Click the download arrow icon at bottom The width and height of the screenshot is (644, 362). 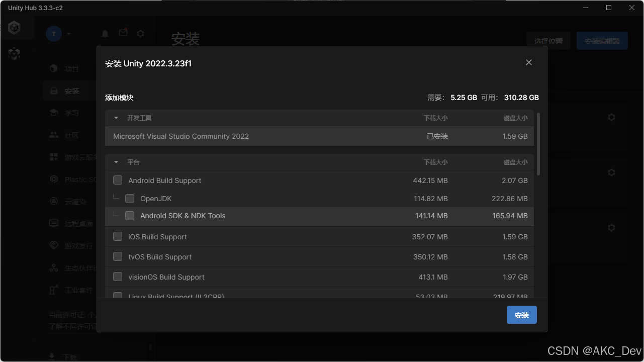(x=52, y=356)
